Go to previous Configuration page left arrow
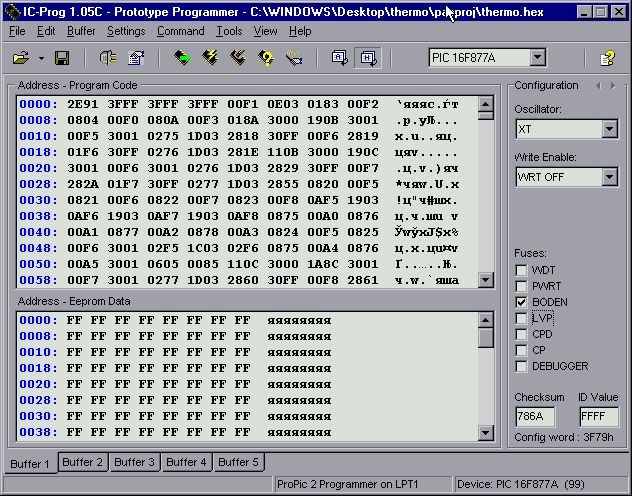Viewport: 632px width, 496px height. coord(598,85)
